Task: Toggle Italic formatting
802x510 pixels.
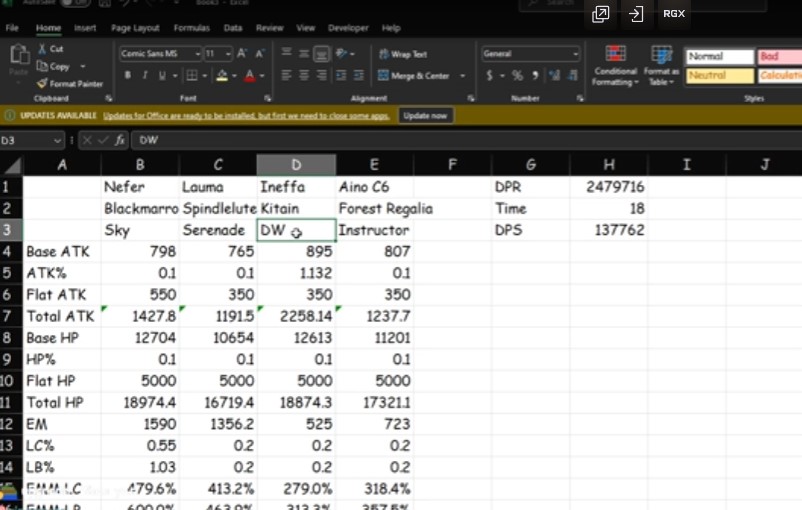Action: (145, 76)
